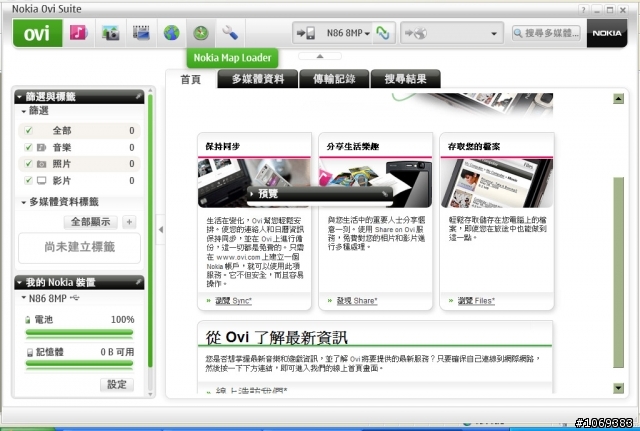Collapse the left sidebar with arrow handle
Viewport: 640px width, 431px height.
click(161, 229)
